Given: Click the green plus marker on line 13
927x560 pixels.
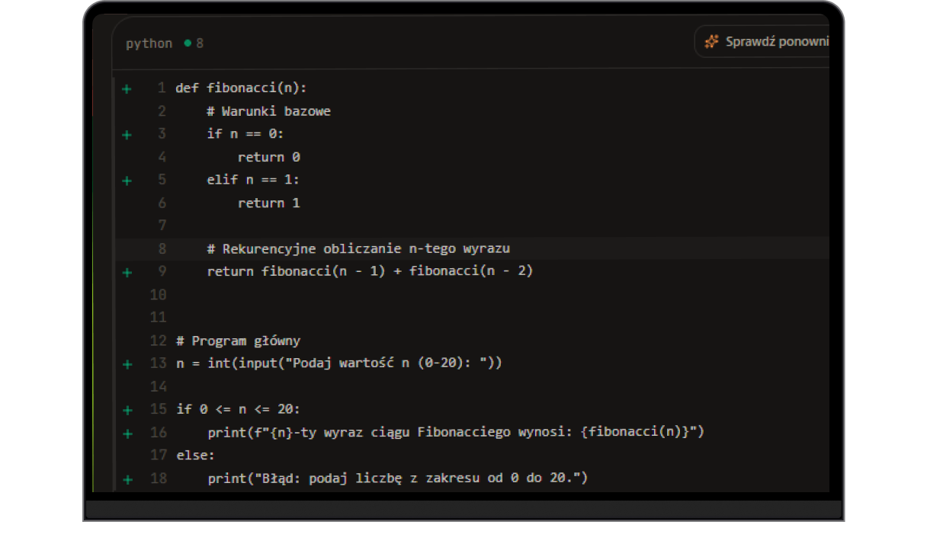Looking at the screenshot, I should point(127,364).
